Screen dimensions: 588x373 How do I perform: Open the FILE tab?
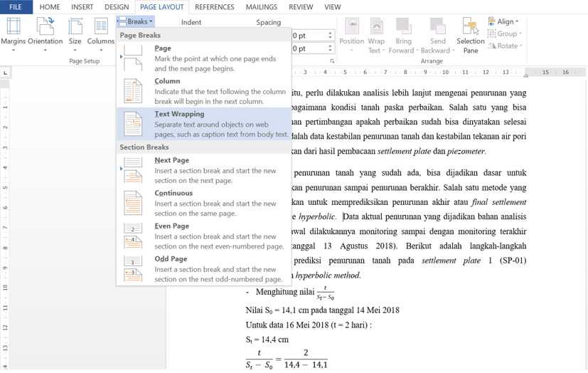16,6
